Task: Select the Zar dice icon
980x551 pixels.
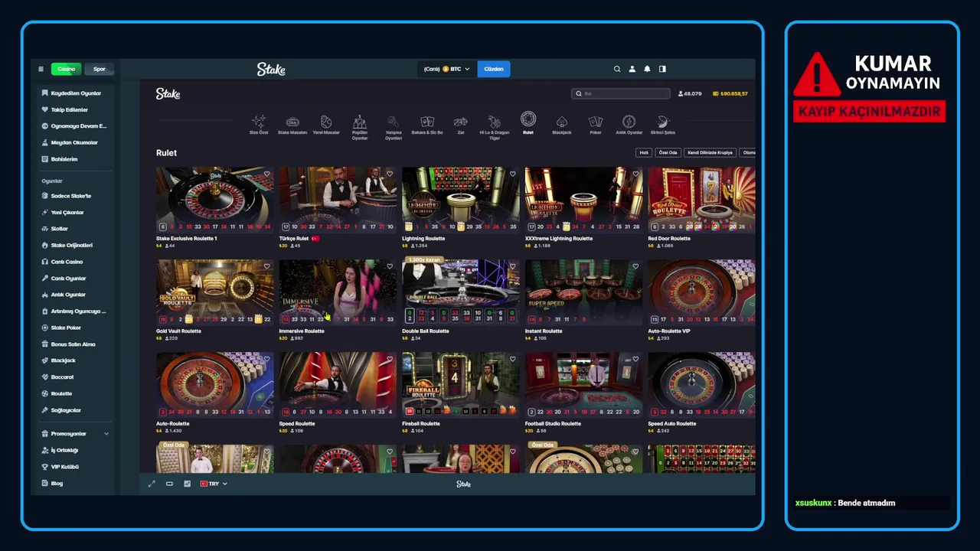Action: (460, 122)
